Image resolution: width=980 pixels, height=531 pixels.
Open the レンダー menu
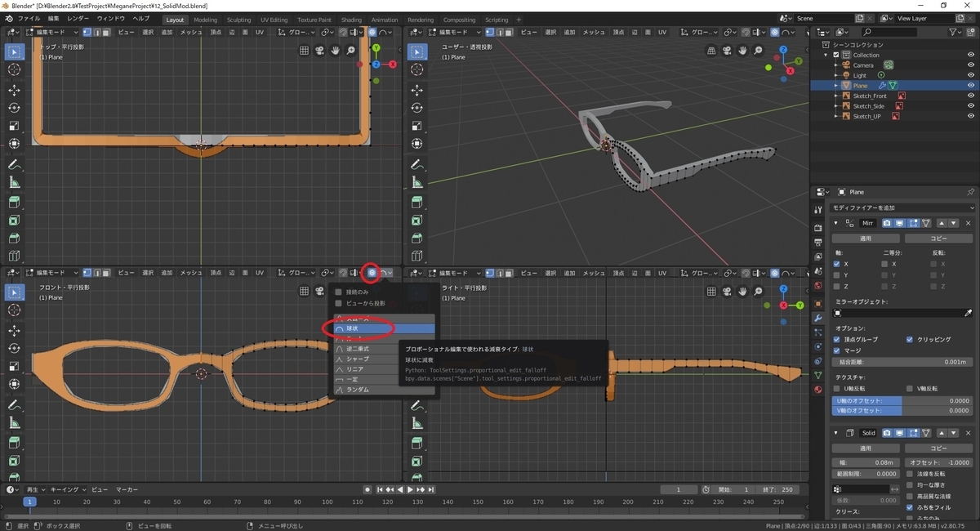[x=78, y=18]
